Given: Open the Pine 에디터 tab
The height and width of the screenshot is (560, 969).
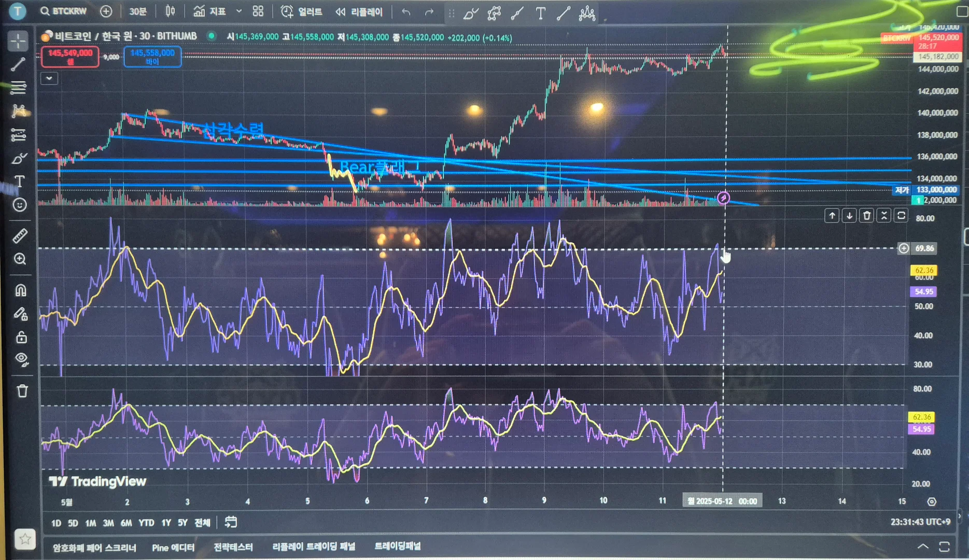Looking at the screenshot, I should point(173,548).
